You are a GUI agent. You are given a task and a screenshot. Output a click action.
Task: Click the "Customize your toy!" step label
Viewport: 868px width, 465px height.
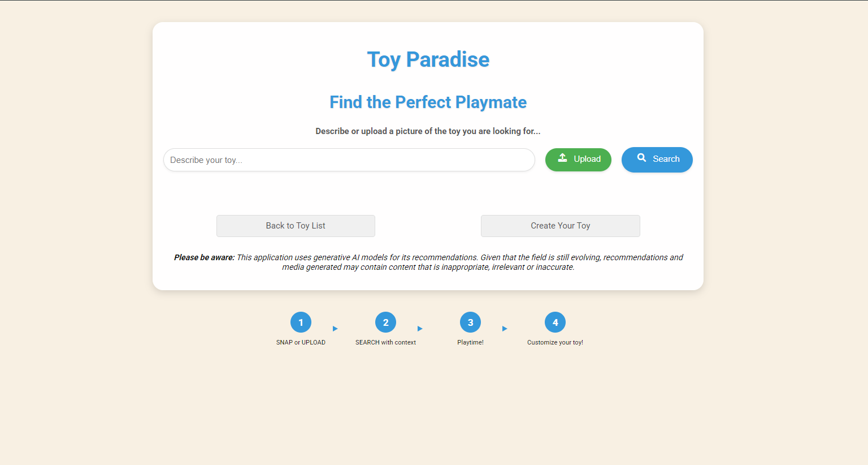point(555,343)
